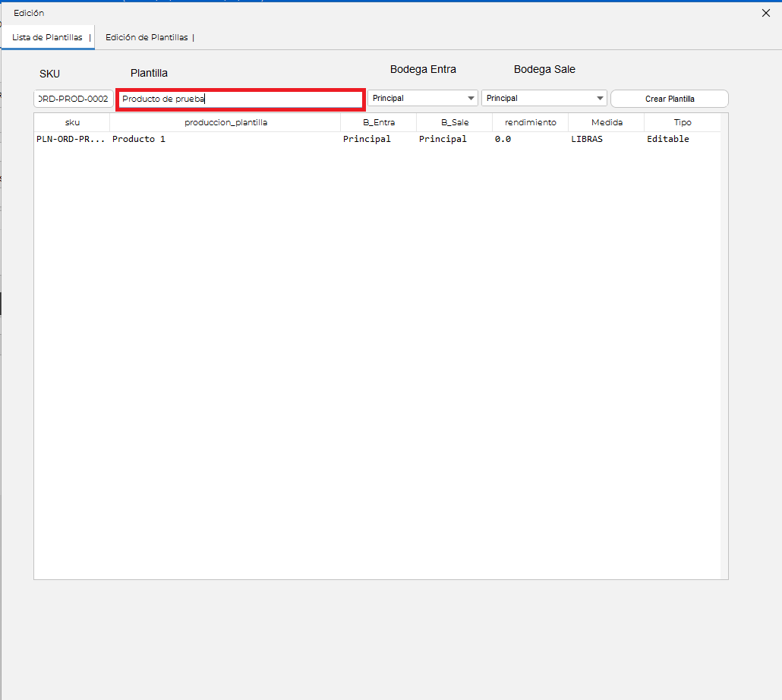Viewport: 782px width, 700px height.
Task: Select the Producto 1 row
Action: point(377,139)
